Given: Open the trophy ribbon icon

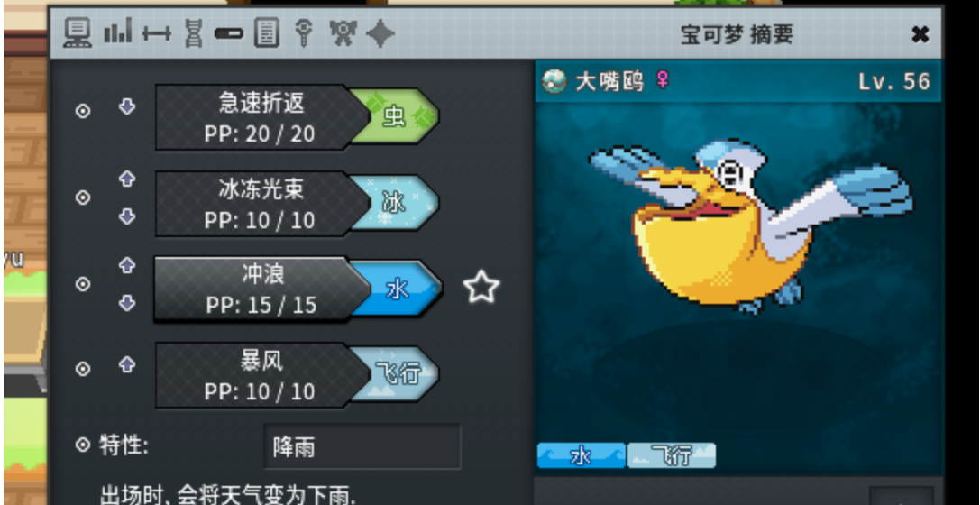Looking at the screenshot, I should pyautogui.click(x=343, y=33).
